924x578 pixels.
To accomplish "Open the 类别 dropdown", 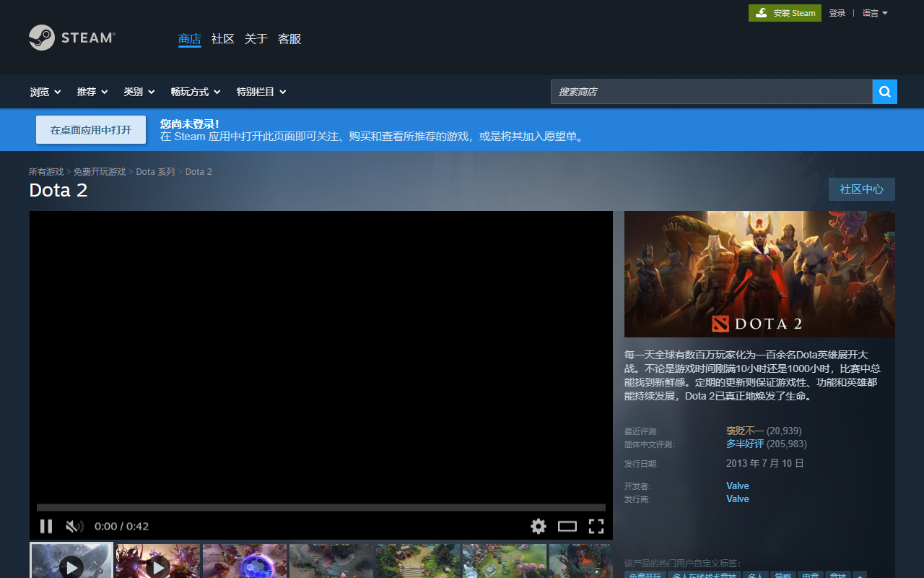I will [x=139, y=92].
